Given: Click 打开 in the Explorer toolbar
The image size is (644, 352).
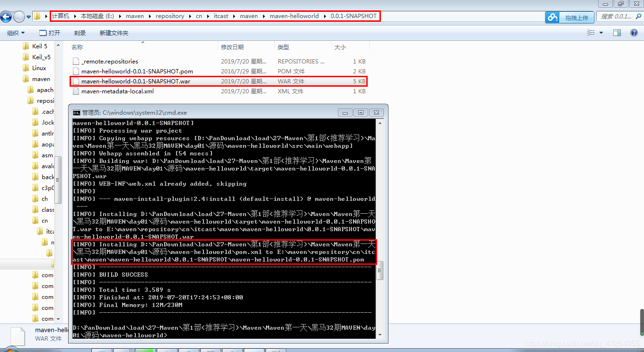Looking at the screenshot, I should [x=49, y=33].
